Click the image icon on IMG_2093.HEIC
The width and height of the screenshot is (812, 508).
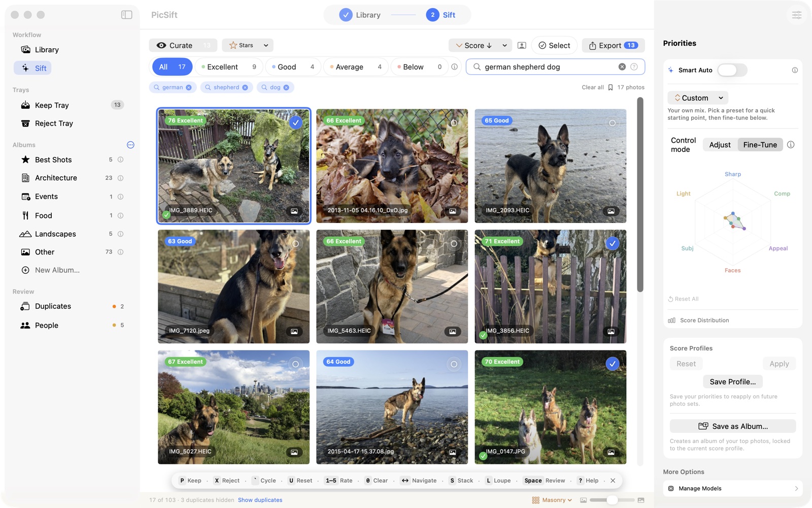[611, 211]
